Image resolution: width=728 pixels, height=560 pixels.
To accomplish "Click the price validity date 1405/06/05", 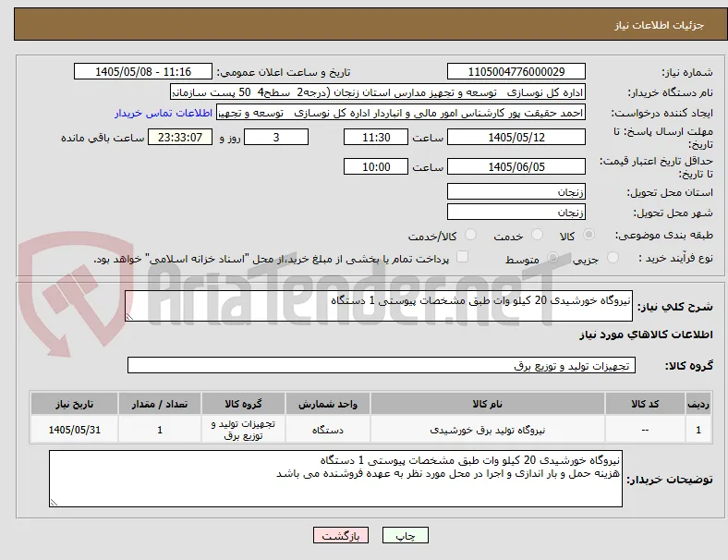I will pyautogui.click(x=516, y=166).
